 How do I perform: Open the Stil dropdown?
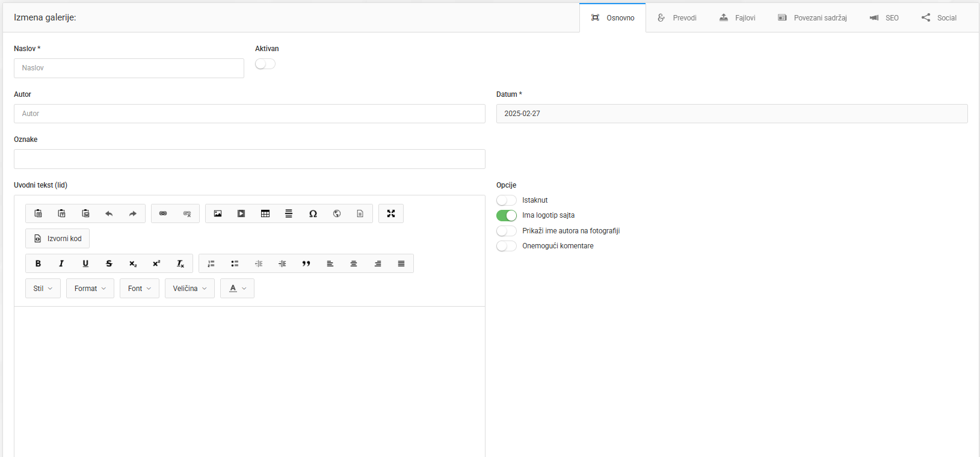[43, 289]
